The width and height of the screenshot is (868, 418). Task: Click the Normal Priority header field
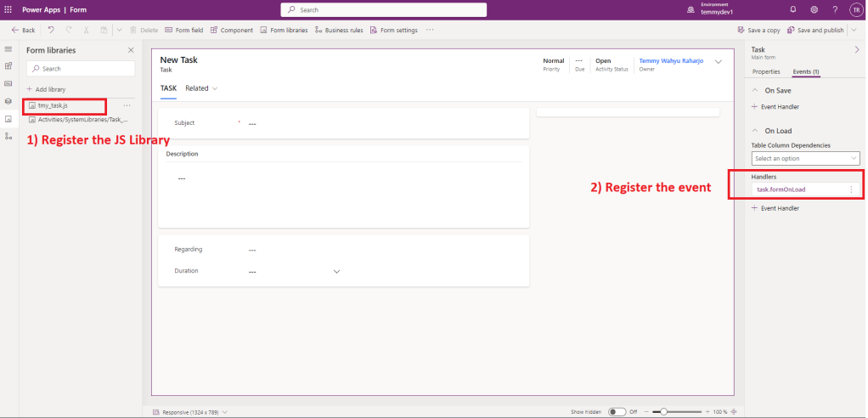[x=553, y=65]
